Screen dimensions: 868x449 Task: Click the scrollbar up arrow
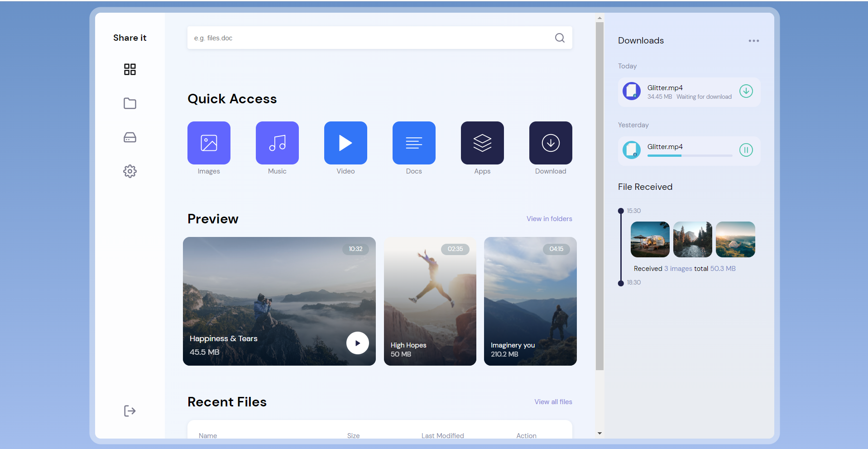pos(599,18)
